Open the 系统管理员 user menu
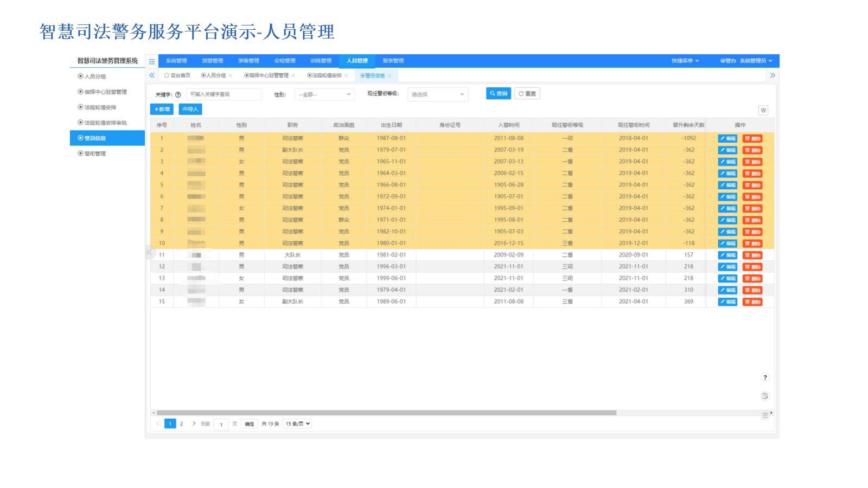The image size is (868, 488). [x=756, y=61]
